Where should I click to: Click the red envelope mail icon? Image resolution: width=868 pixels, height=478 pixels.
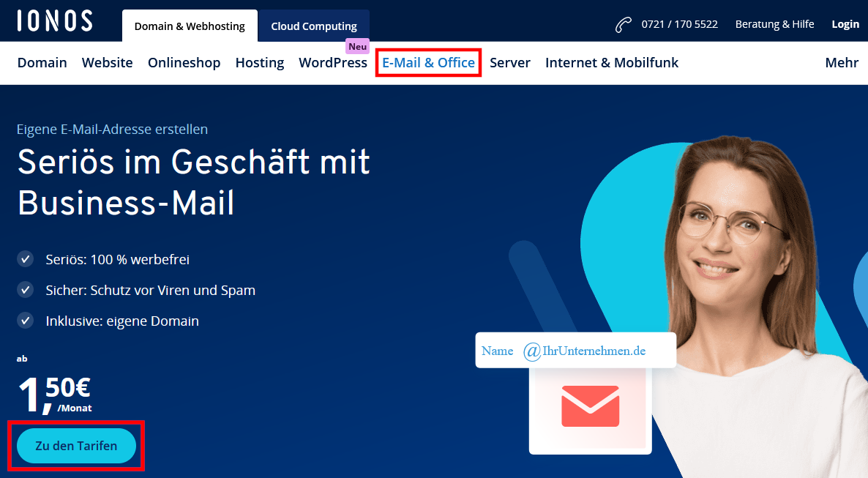(x=590, y=406)
